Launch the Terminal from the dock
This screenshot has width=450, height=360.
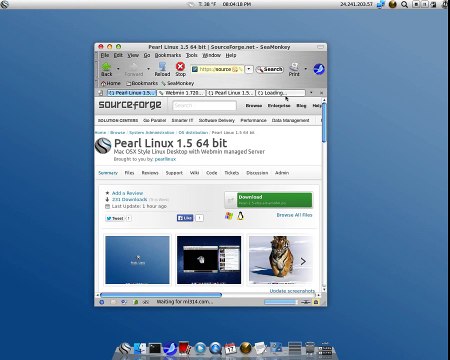(x=155, y=349)
